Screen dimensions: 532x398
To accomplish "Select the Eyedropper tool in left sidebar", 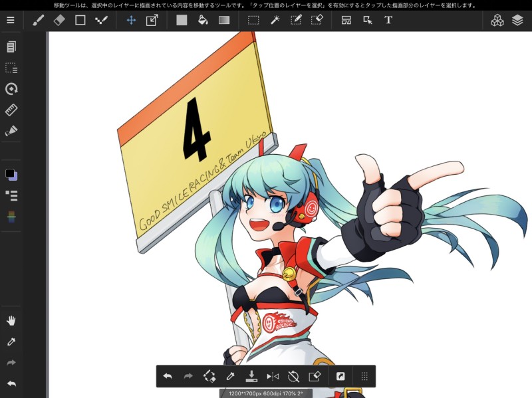I will (11, 342).
